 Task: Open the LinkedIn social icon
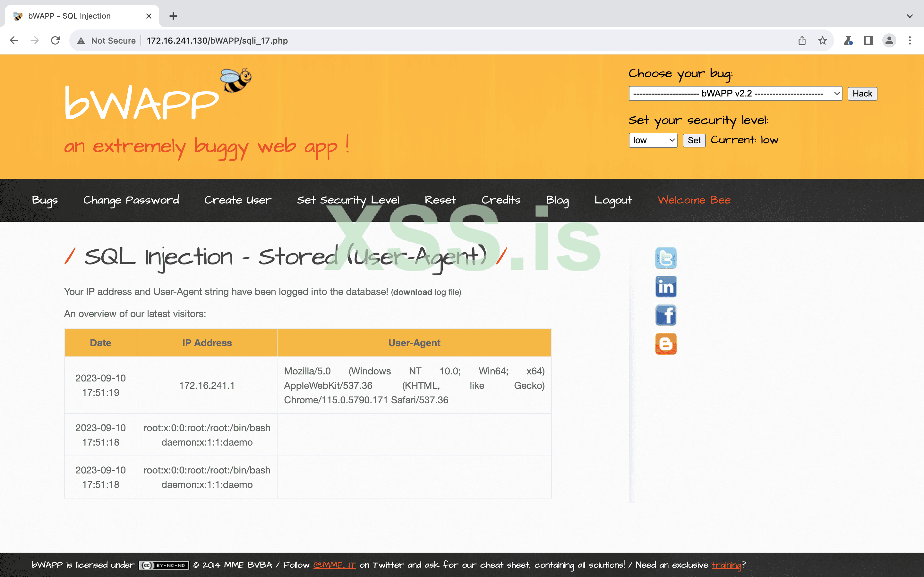665,287
